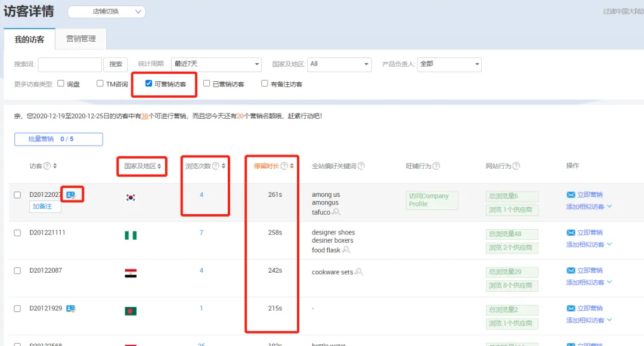Switch to the 营销管理 tab

tap(81, 39)
